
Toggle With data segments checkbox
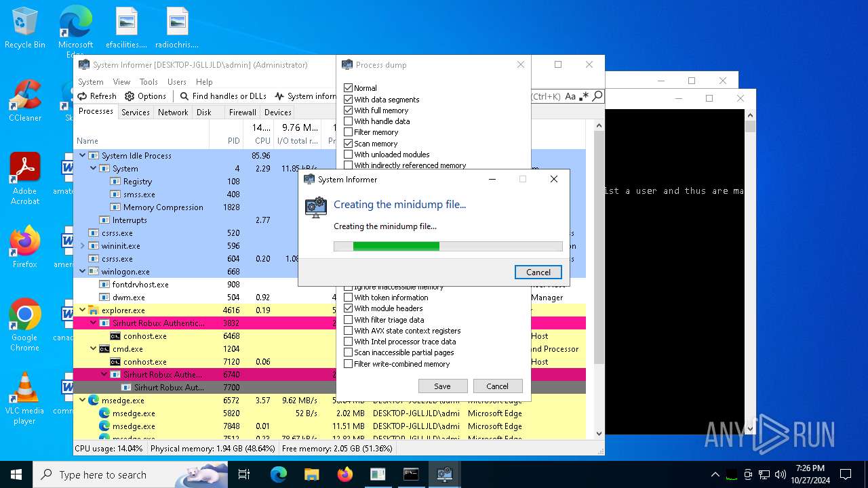click(348, 99)
